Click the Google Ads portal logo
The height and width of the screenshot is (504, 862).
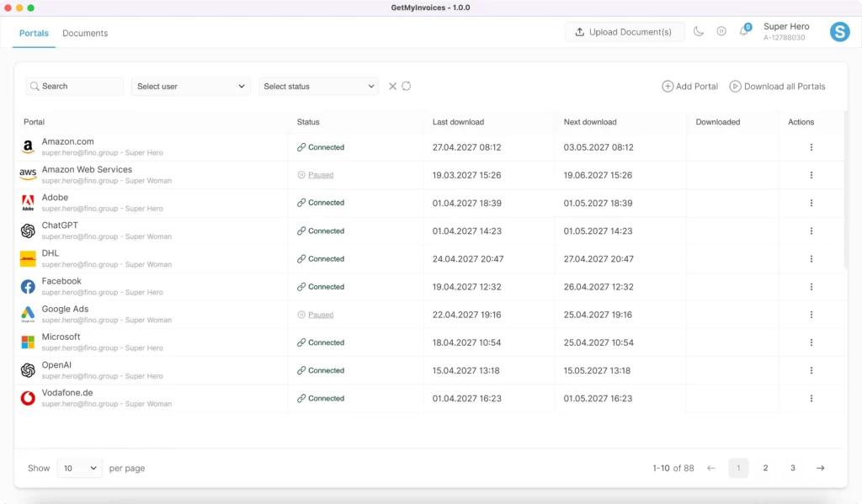(28, 315)
